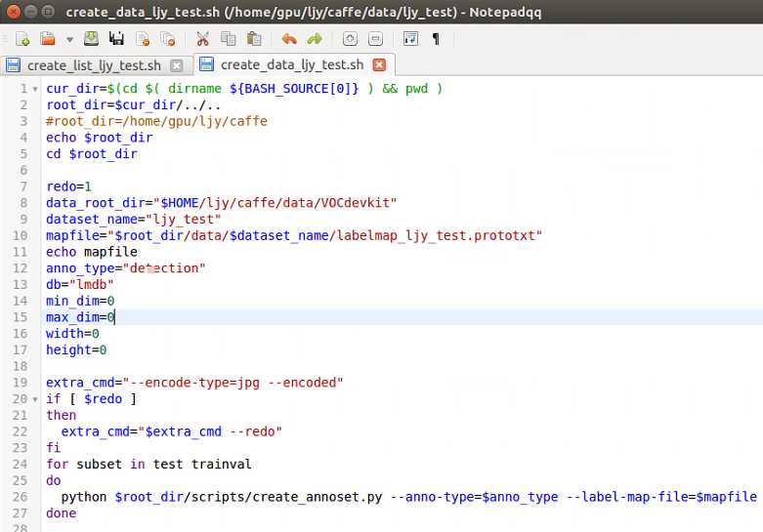The image size is (763, 532).
Task: Maximize the Notepadqq window
Action: [48, 11]
